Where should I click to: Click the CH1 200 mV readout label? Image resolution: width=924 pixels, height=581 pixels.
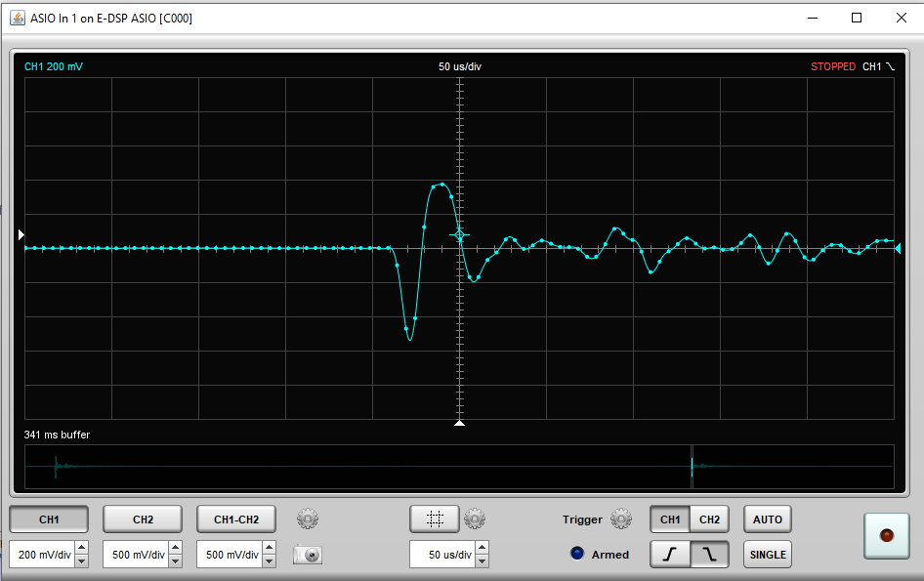point(53,66)
